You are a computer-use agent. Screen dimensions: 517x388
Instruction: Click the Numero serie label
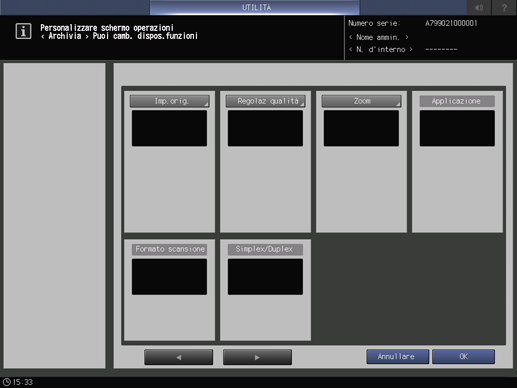pyautogui.click(x=374, y=23)
